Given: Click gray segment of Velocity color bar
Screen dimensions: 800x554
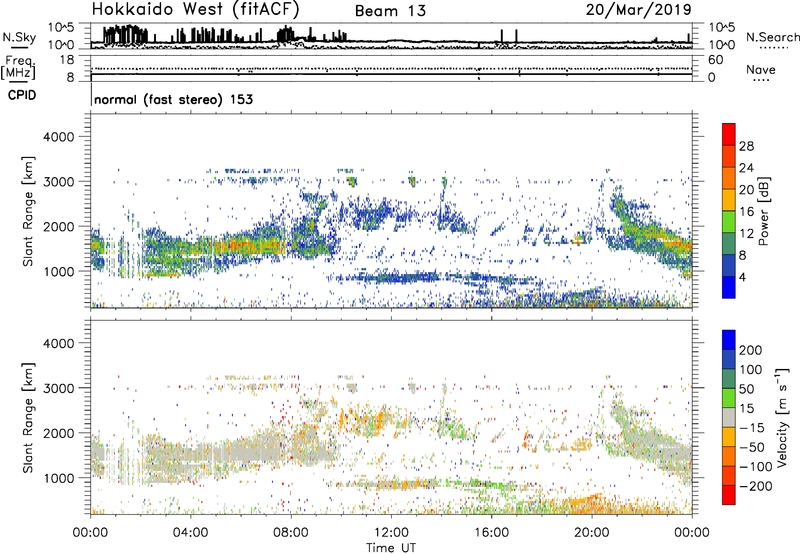Looking at the screenshot, I should tap(729, 417).
